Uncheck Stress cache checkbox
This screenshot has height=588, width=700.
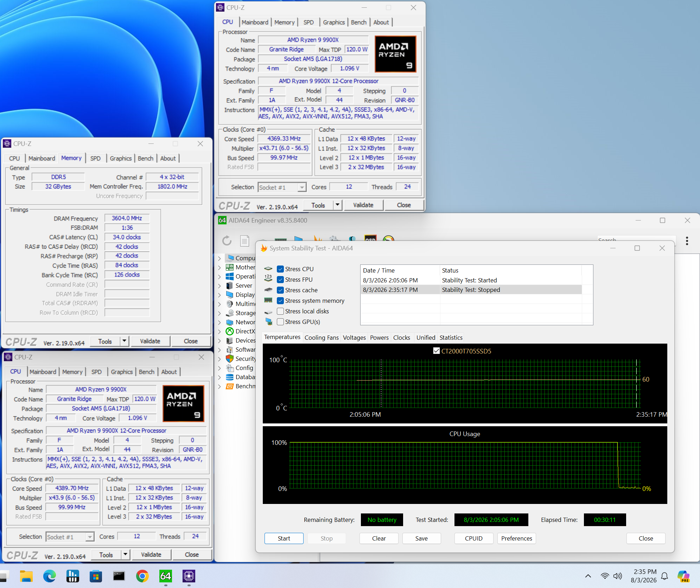(x=280, y=290)
